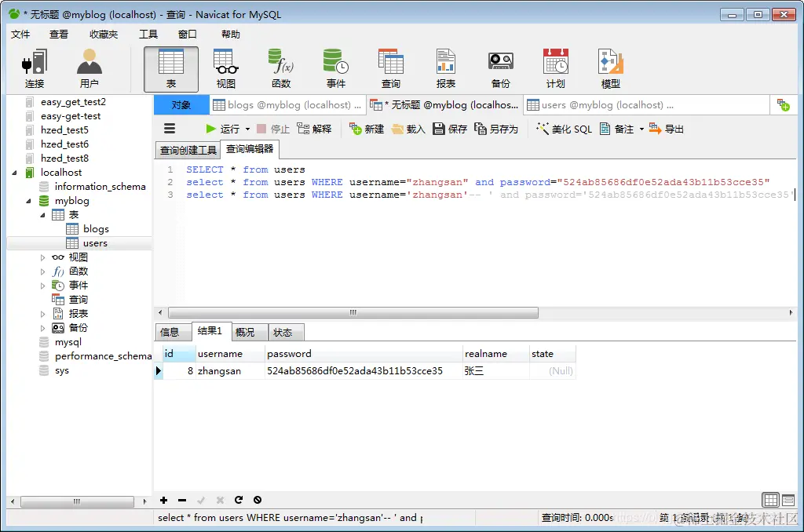This screenshot has width=804, height=532.
Task: Collapse the localhost connection node
Action: click(x=14, y=173)
